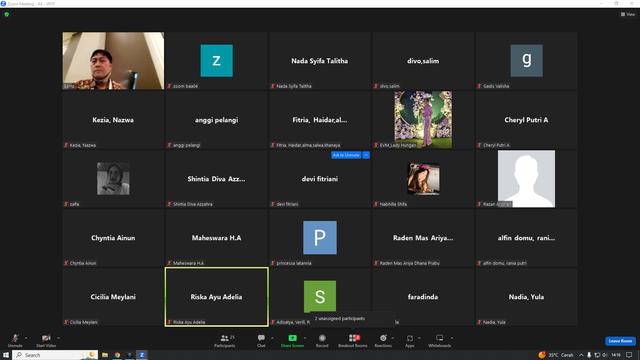
Task: Open more options button on devi fitriani tile
Action: (366, 155)
